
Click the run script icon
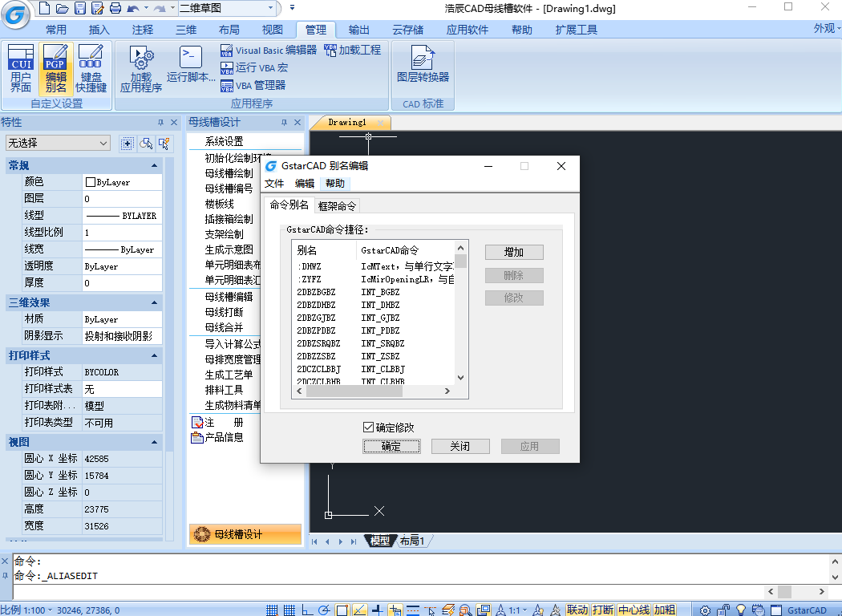point(191,64)
